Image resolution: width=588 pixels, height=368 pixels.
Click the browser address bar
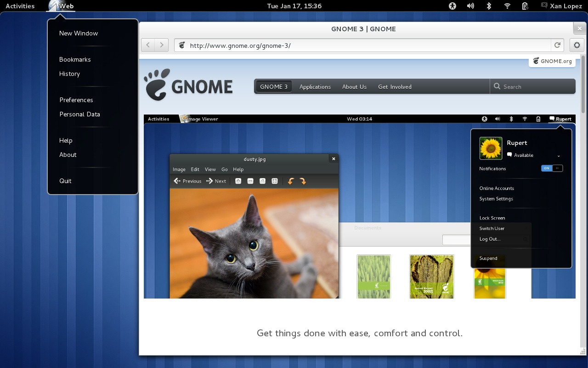coord(322,45)
